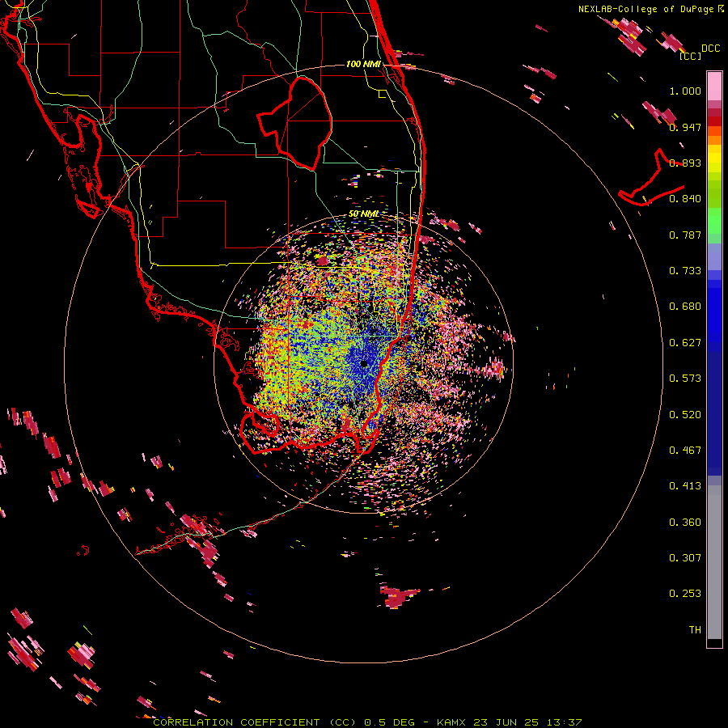
Task: Click the 100 NMI range ring label
Action: tap(363, 64)
